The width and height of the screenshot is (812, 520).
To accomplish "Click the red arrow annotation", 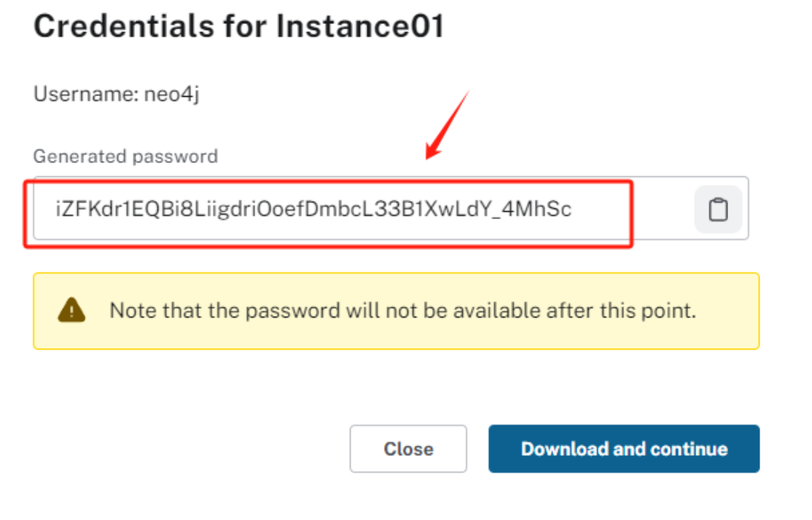I will pos(446,126).
